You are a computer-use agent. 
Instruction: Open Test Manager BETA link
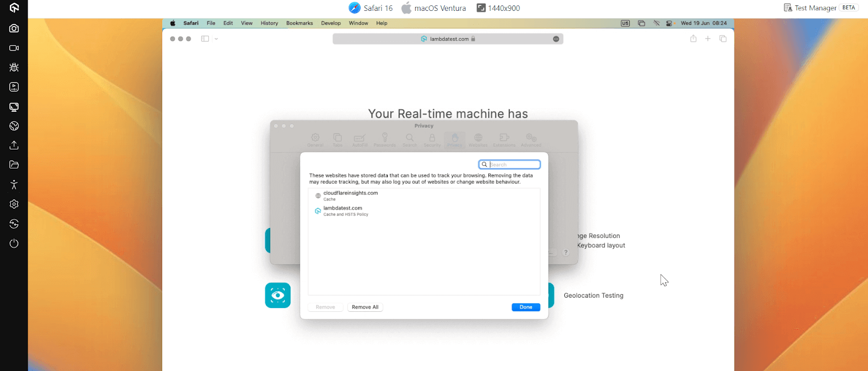(x=821, y=8)
